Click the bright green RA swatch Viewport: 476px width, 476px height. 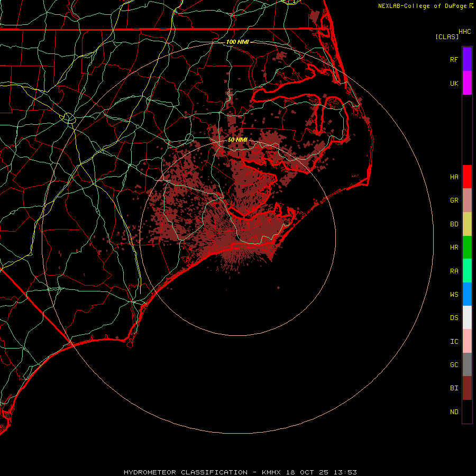point(467,270)
